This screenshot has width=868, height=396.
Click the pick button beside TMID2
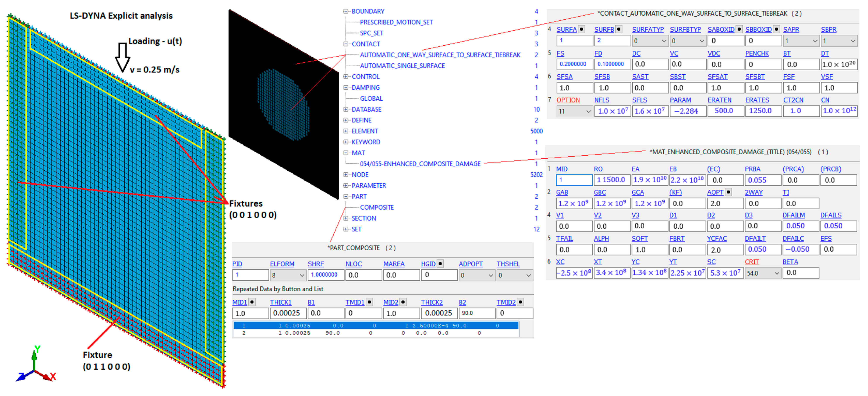pyautogui.click(x=520, y=302)
